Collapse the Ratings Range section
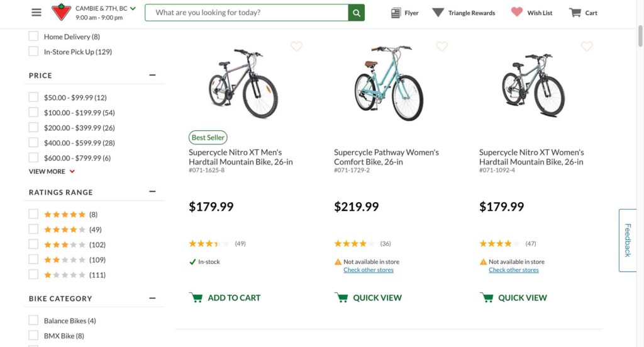 152,192
